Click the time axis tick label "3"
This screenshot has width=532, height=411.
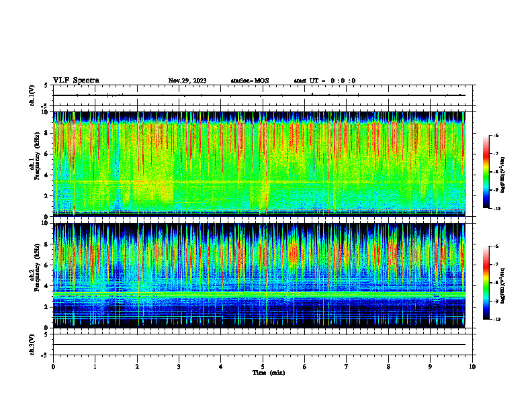(x=179, y=367)
